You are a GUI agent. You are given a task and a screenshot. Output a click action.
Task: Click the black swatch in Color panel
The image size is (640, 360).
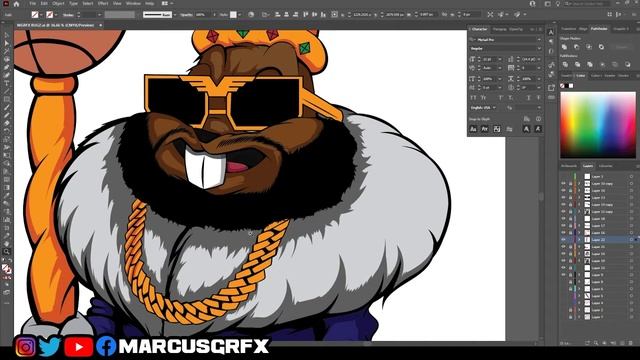pos(567,86)
